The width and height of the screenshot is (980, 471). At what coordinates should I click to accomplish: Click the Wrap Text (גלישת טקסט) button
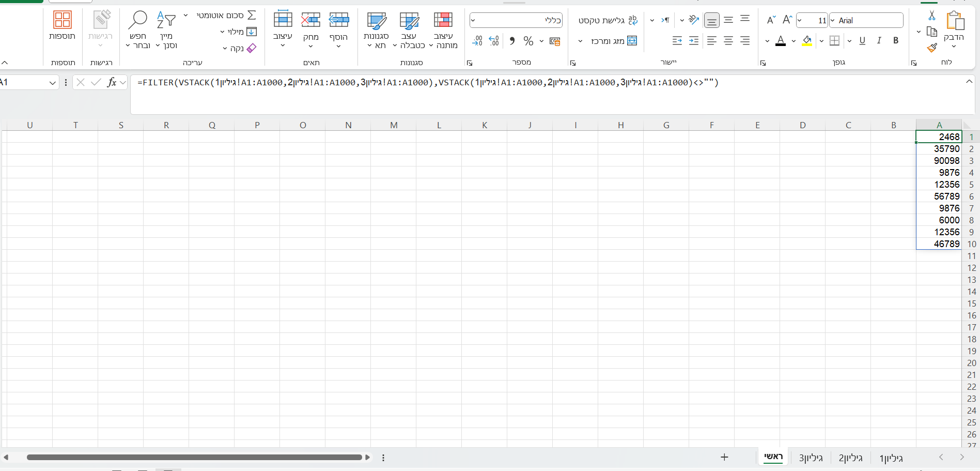[x=608, y=20]
